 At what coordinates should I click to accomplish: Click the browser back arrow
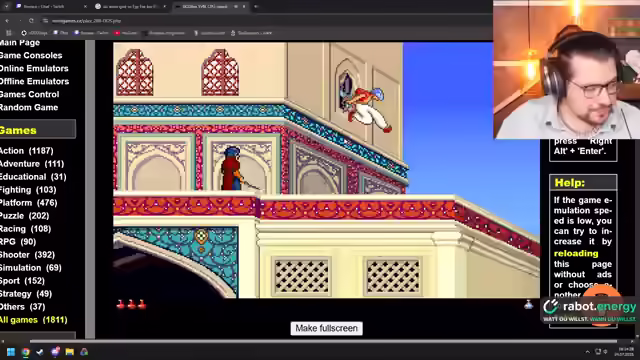7,20
